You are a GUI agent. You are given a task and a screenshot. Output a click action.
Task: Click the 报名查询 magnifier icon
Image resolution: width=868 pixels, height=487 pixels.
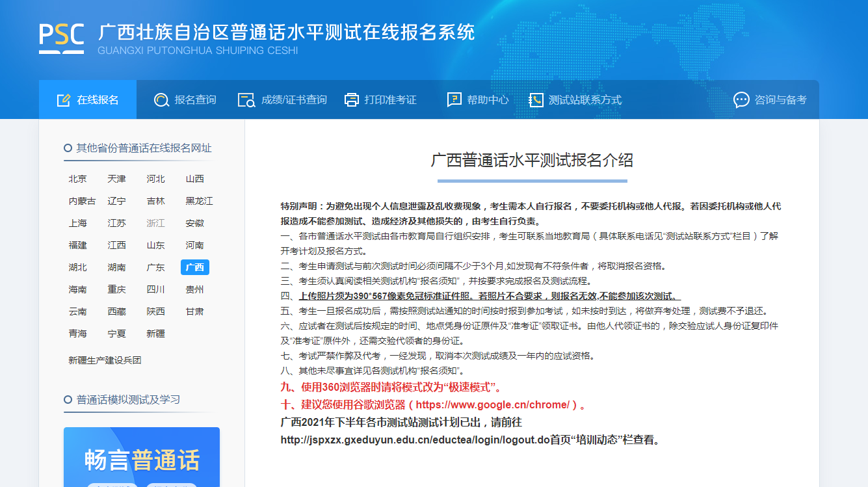(x=161, y=100)
